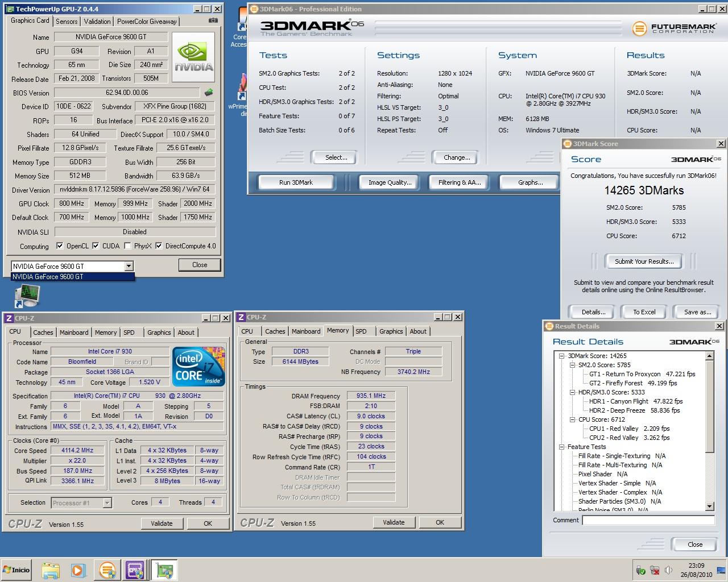Click Close button in GPU-Z
Image resolution: width=728 pixels, height=582 pixels.
pos(200,265)
